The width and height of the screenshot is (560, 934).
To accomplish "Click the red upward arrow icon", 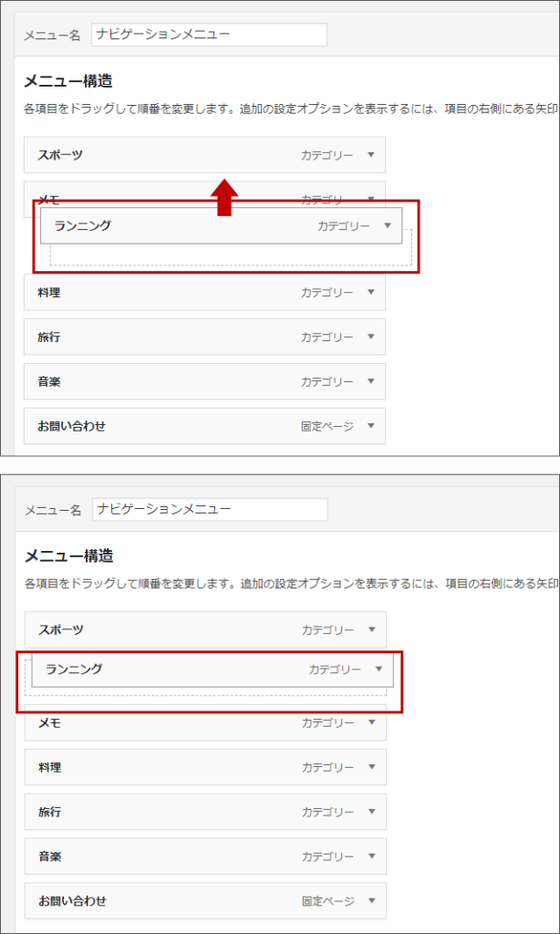I will pyautogui.click(x=224, y=196).
